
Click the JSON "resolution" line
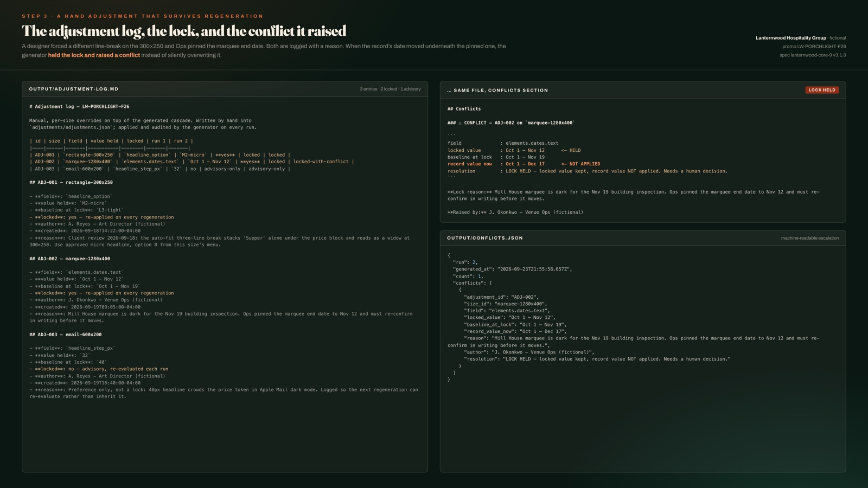[x=597, y=359]
